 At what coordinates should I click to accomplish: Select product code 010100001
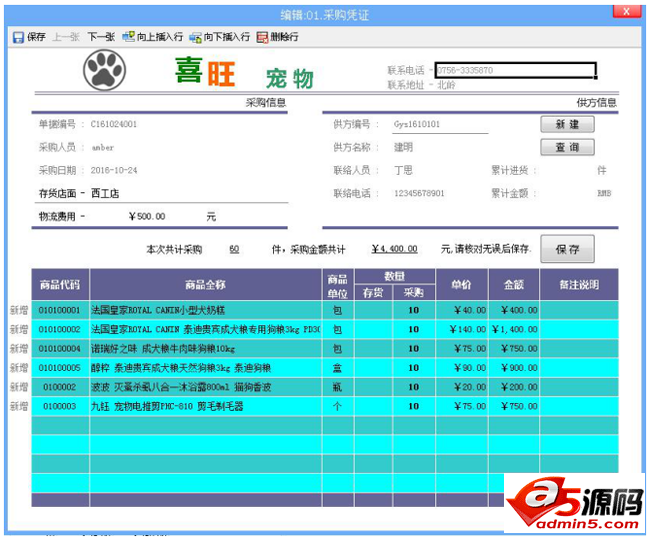click(x=59, y=310)
